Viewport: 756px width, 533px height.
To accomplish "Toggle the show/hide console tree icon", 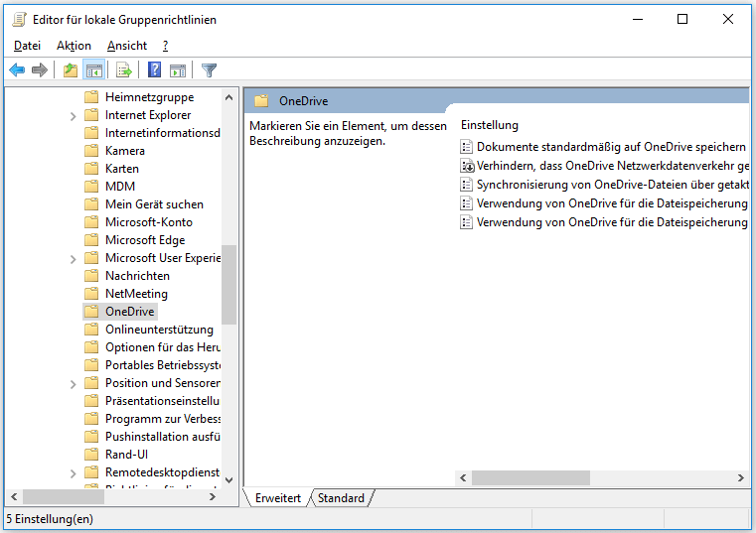I will tap(94, 70).
